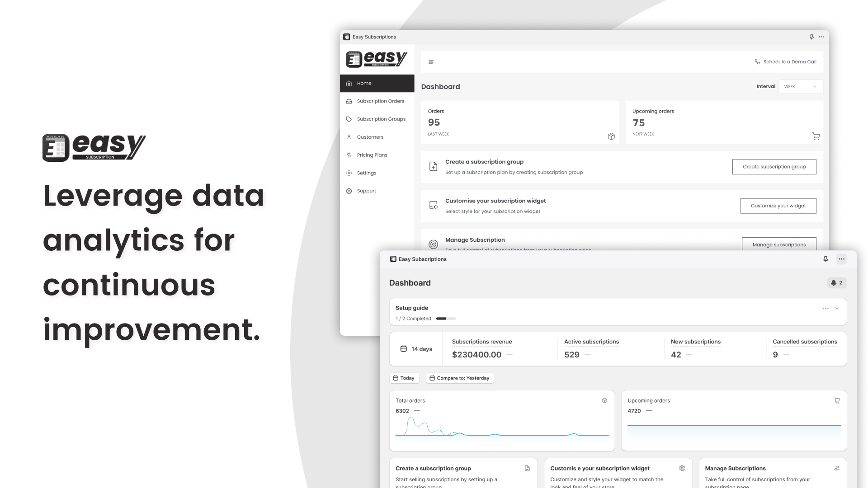Image resolution: width=868 pixels, height=488 pixels.
Task: Collapse the Setup guide with its chevron
Action: pos(837,308)
